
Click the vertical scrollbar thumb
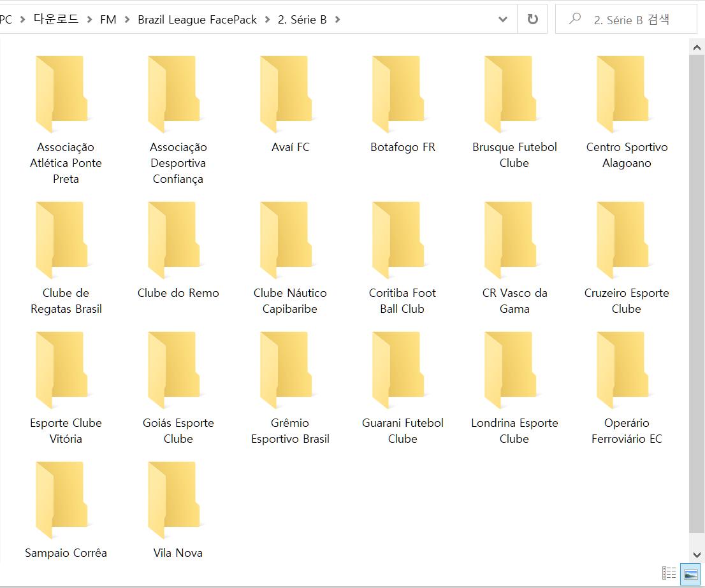click(697, 294)
